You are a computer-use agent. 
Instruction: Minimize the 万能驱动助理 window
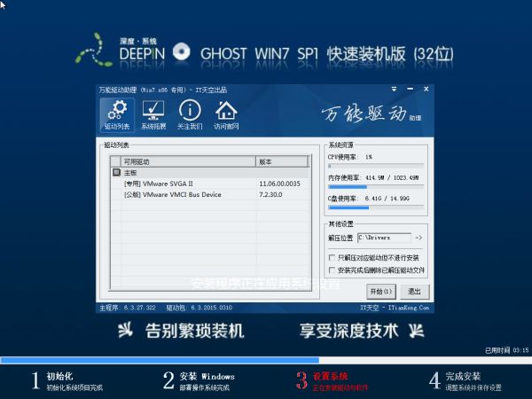tap(411, 89)
